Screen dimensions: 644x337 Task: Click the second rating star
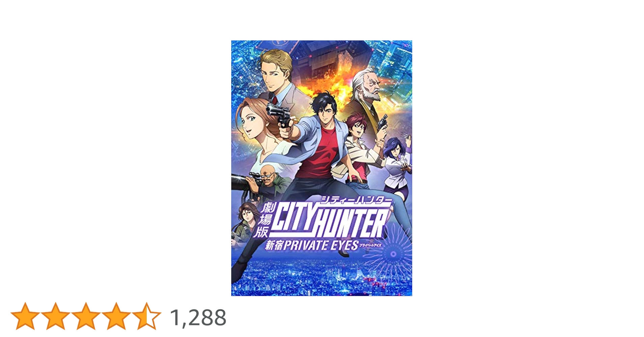click(x=56, y=316)
